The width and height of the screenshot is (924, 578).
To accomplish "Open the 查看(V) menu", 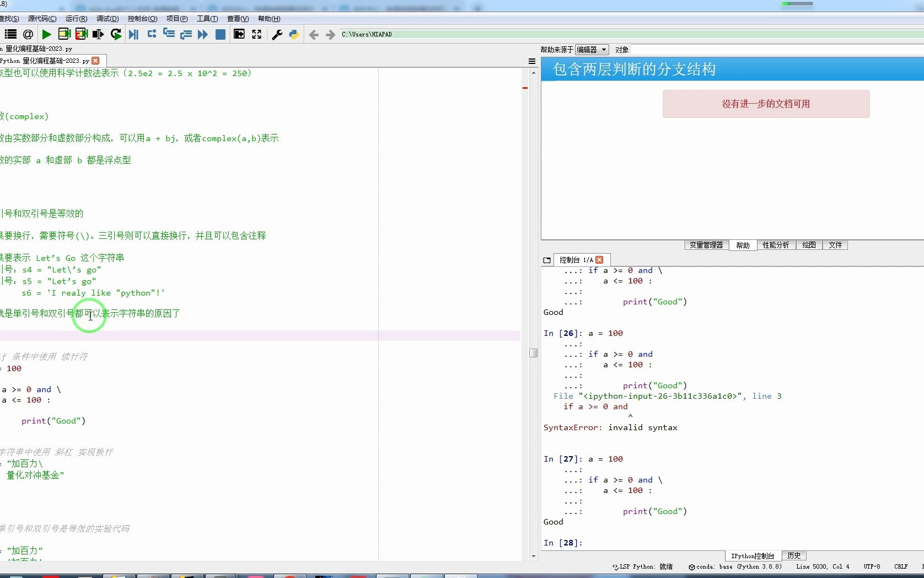I will coord(238,19).
